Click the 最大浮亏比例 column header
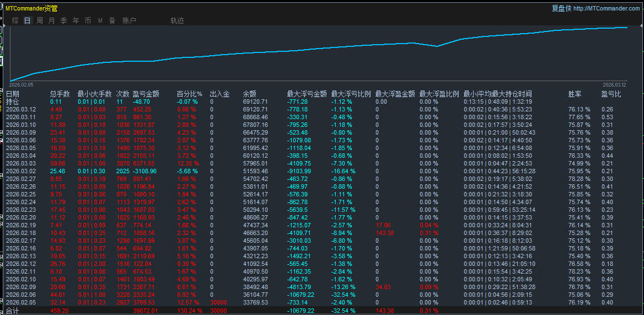Screen dimensions: 644x315 click(351, 94)
